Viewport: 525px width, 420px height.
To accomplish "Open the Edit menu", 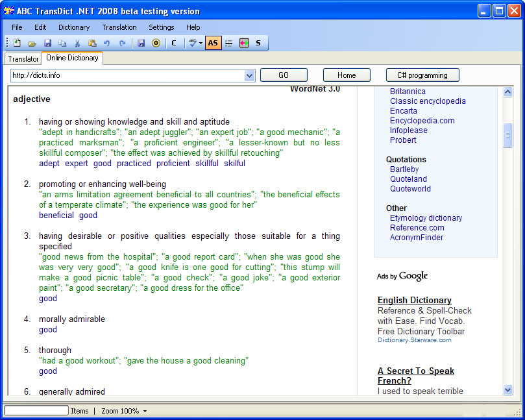I will [40, 27].
